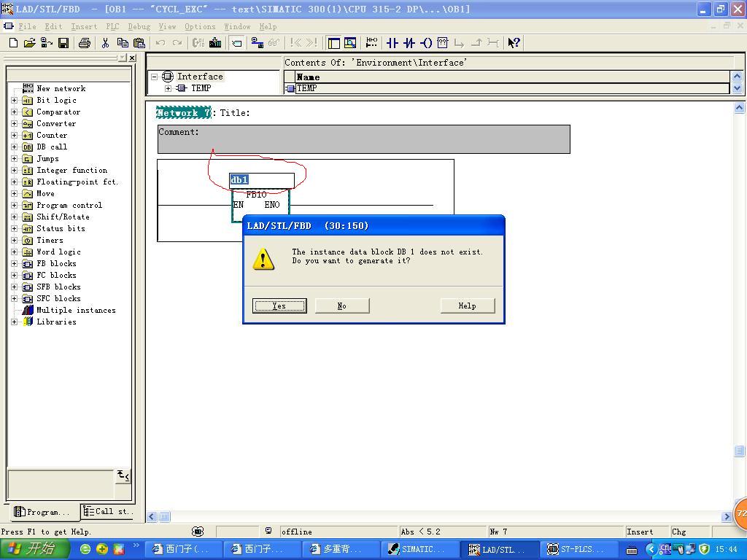This screenshot has width=747, height=560.
Task: Select the Status bits tree item
Action: pyautogui.click(x=61, y=228)
